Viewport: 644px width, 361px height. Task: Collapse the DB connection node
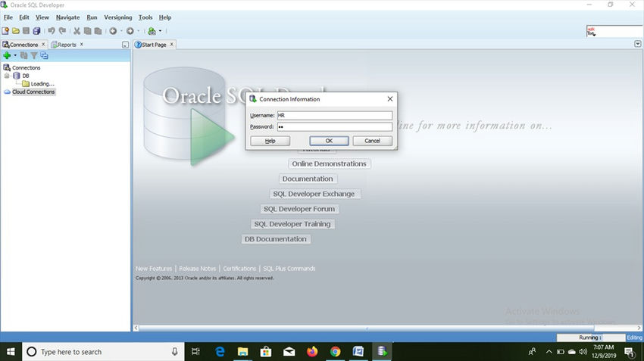7,76
